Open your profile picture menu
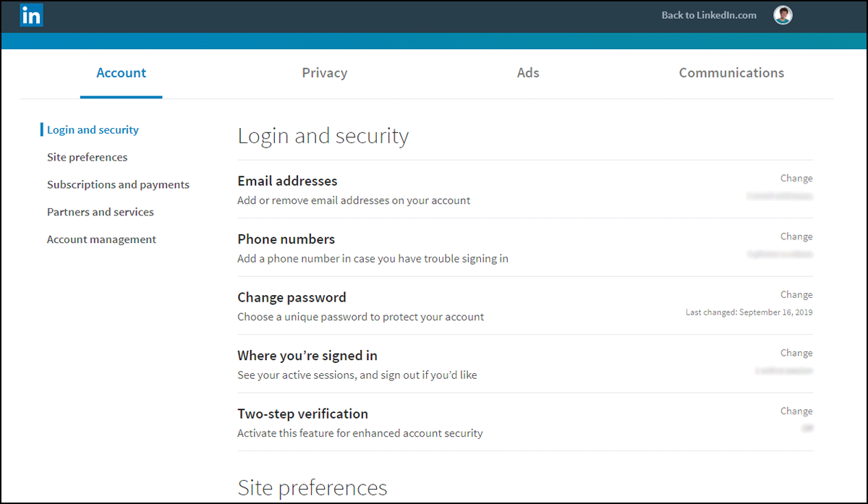 click(x=783, y=14)
